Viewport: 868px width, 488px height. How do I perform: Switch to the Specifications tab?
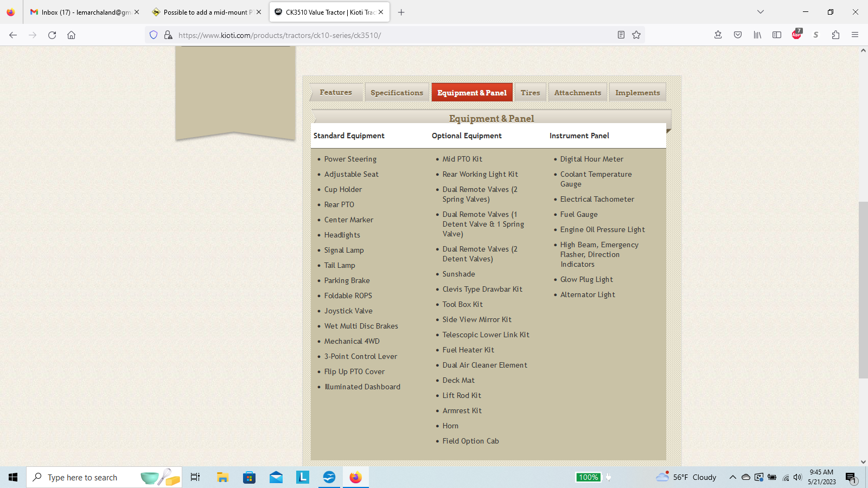coord(397,93)
